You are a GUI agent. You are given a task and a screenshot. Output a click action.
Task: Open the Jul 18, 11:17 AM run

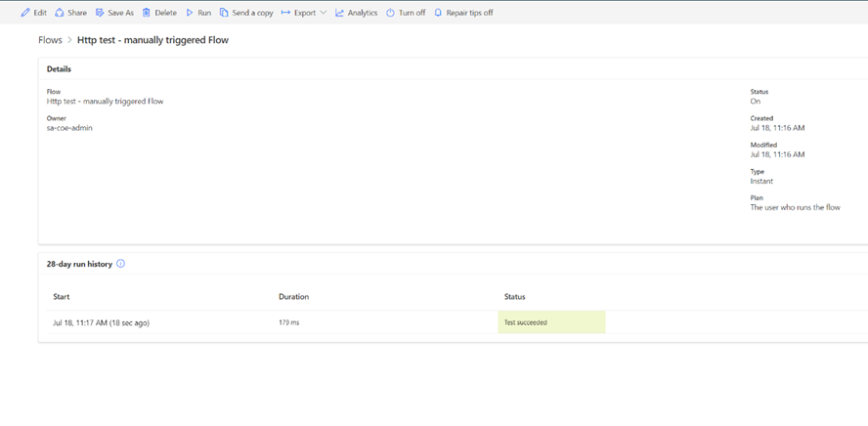click(101, 322)
